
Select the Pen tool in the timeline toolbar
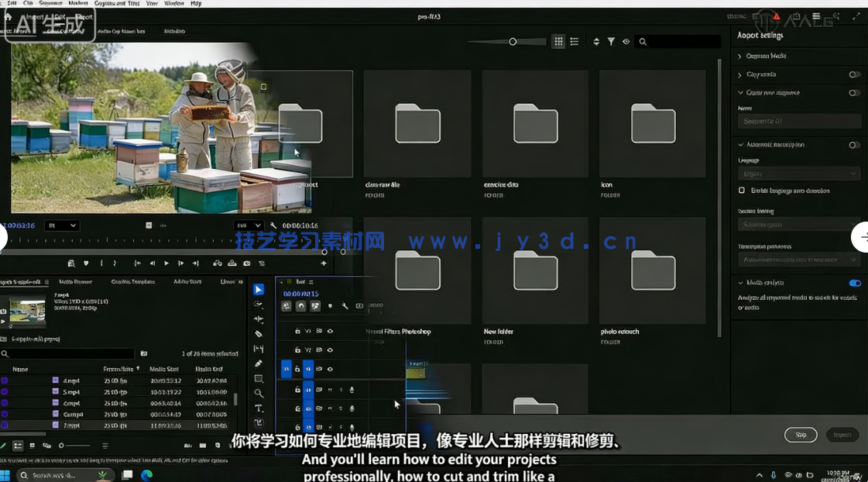coord(259,361)
